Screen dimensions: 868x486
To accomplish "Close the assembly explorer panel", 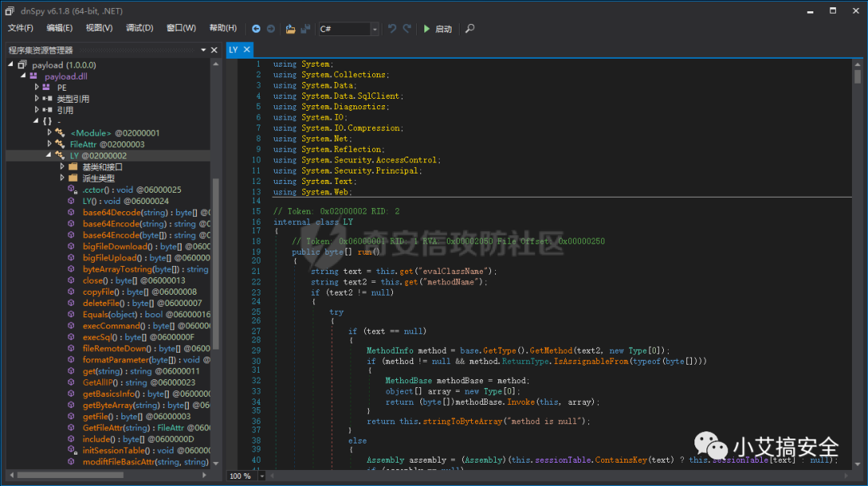I will point(215,50).
